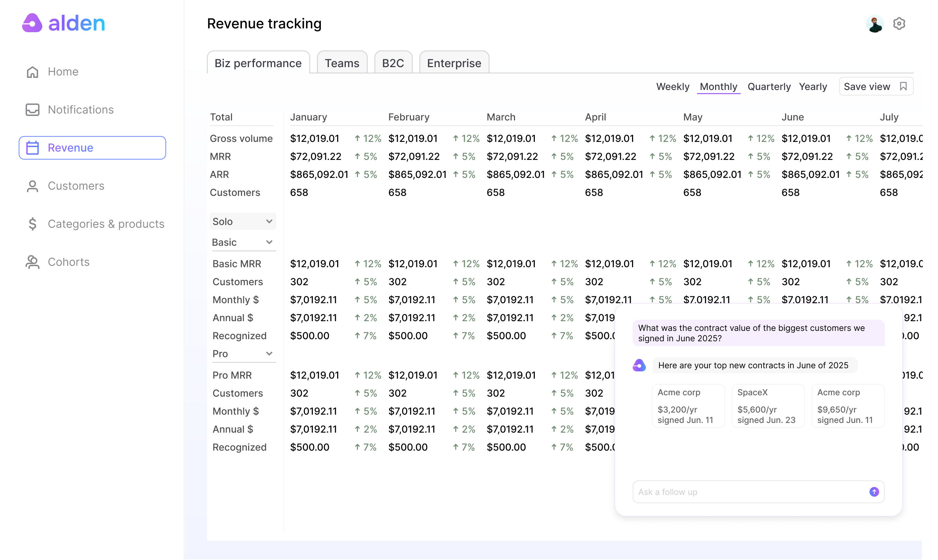Switch period to Quarterly
Screen dimensions: 938x560
point(769,87)
